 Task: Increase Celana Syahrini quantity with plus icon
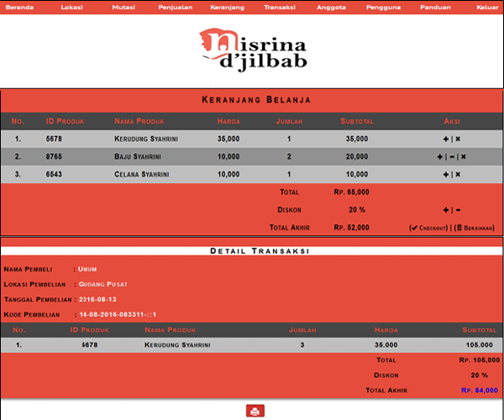coord(446,174)
